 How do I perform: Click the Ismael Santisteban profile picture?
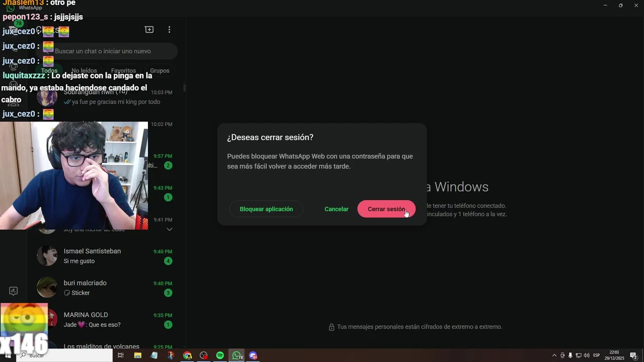pyautogui.click(x=47, y=256)
